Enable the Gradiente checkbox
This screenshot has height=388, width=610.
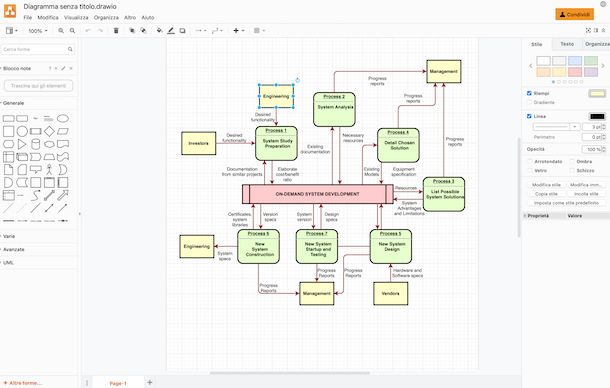529,102
